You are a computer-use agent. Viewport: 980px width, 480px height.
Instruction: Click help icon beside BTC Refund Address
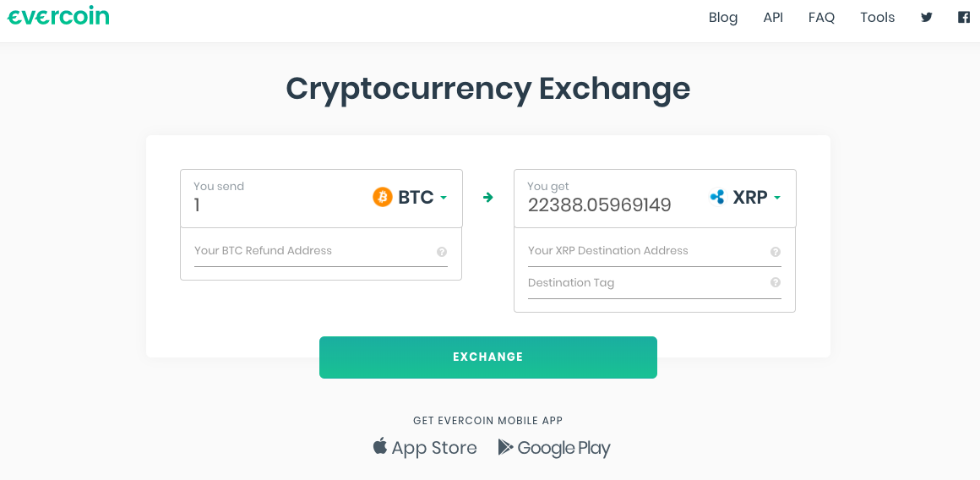442,252
